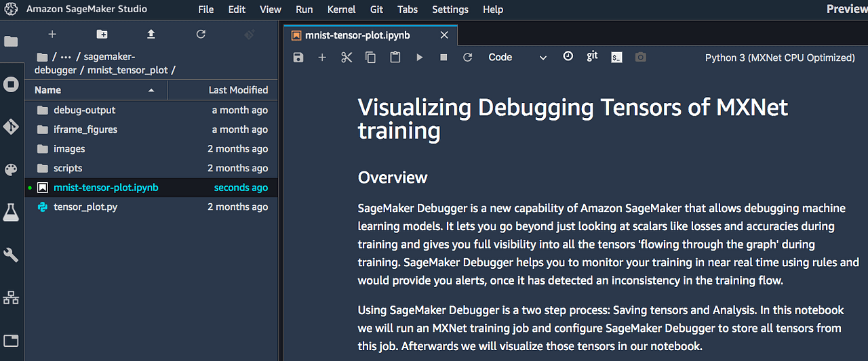Open the Code cell type dropdown

click(x=517, y=58)
